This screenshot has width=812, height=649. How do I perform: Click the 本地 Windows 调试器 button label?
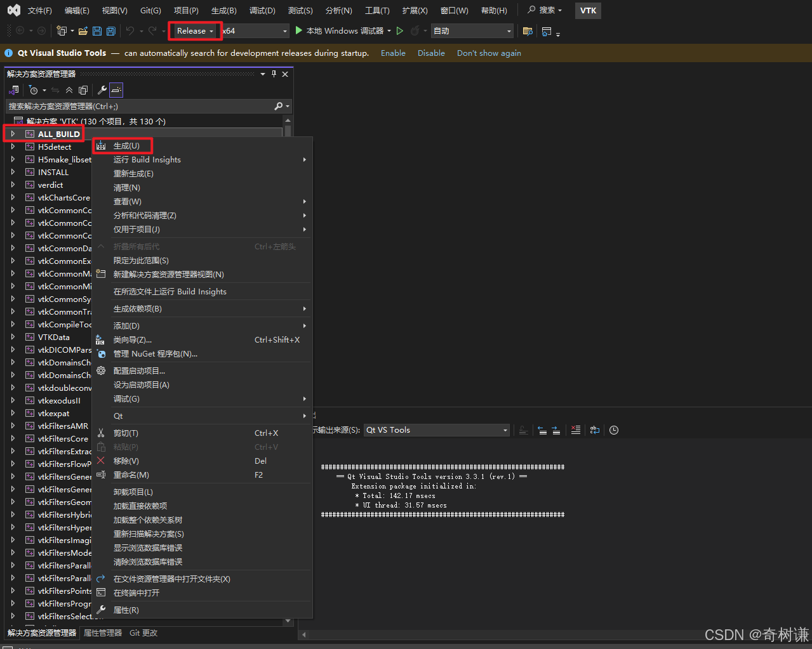point(345,30)
